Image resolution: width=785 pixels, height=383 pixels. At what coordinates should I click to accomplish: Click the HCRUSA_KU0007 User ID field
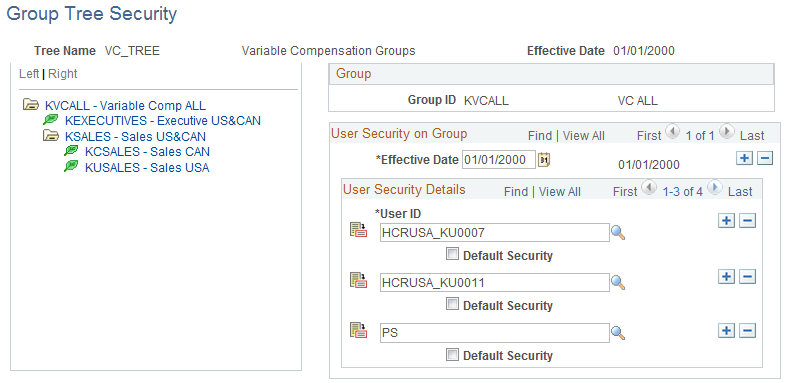pyautogui.click(x=495, y=232)
